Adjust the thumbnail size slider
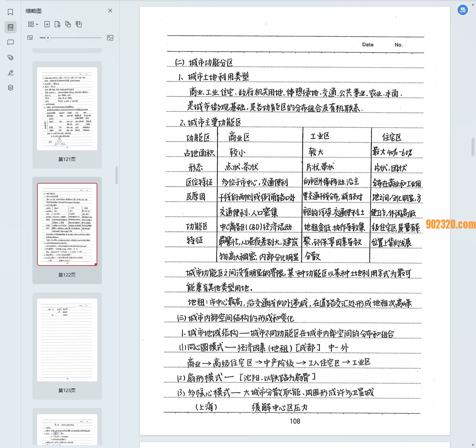Screen dimensions: 476x448 (x=48, y=38)
